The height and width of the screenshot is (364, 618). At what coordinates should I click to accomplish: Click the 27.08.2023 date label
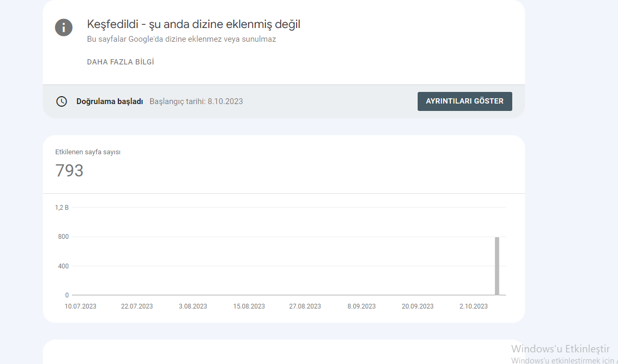[305, 306]
